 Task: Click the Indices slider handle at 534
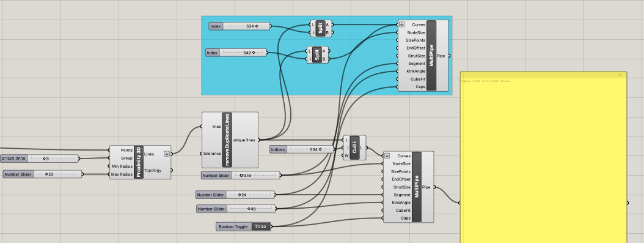tap(320, 150)
